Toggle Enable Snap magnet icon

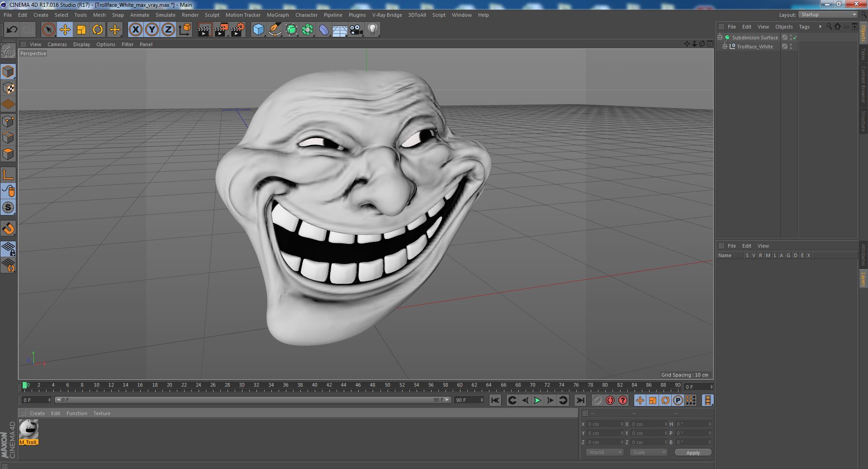(8, 229)
